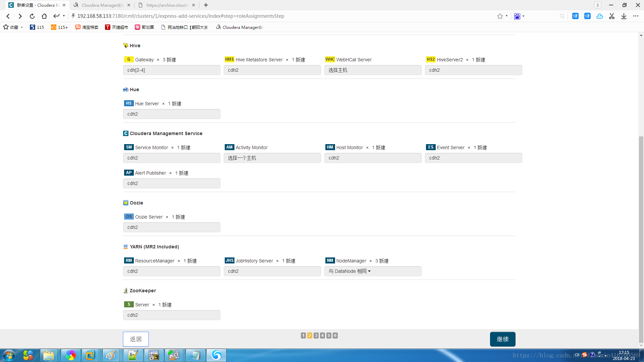Click the page vertical scrollbar thumb
This screenshot has width=644, height=362.
[x=641, y=240]
